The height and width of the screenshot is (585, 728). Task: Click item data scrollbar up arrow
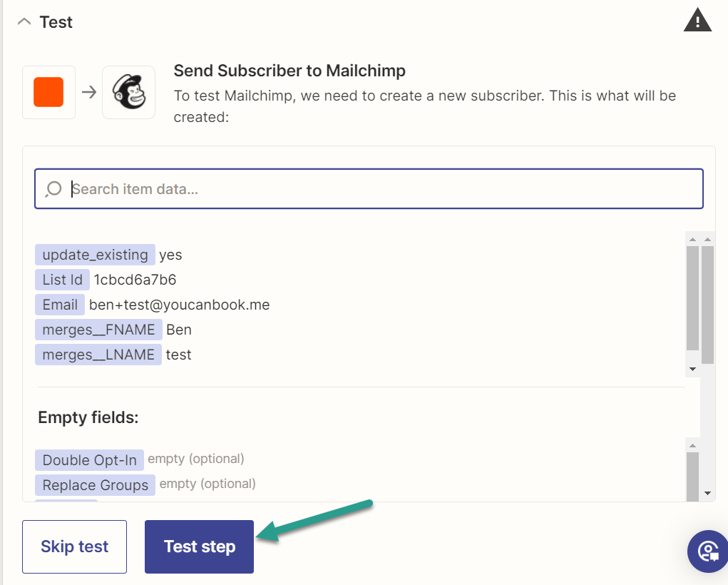coord(693,239)
